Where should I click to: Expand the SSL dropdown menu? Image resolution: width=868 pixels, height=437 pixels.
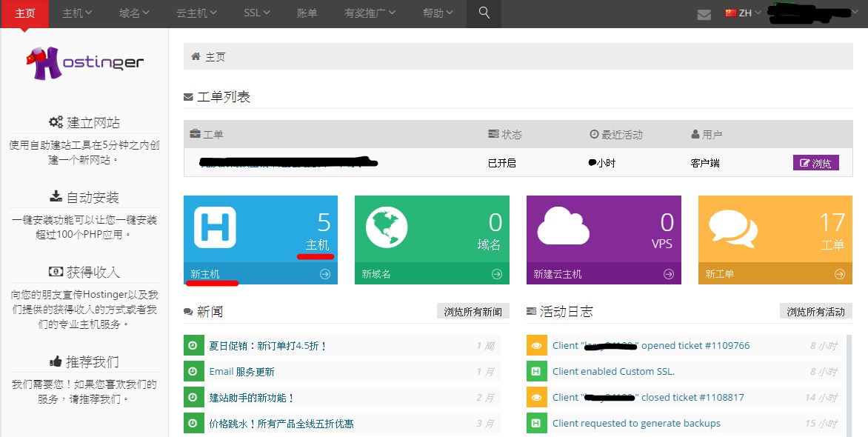[257, 13]
